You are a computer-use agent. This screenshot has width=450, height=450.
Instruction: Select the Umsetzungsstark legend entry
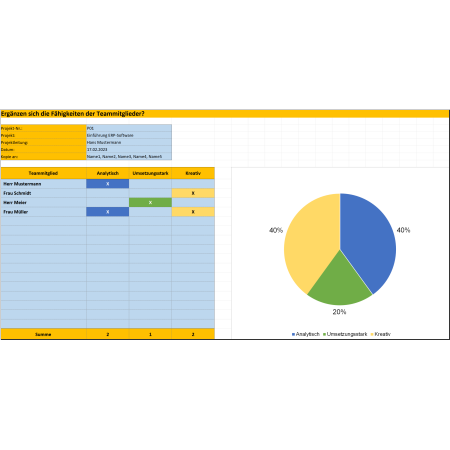point(345,334)
